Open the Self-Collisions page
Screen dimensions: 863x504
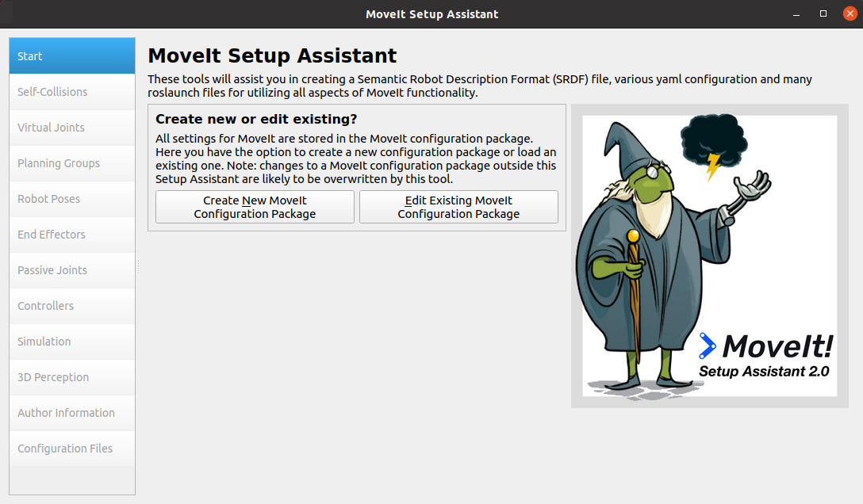[72, 92]
